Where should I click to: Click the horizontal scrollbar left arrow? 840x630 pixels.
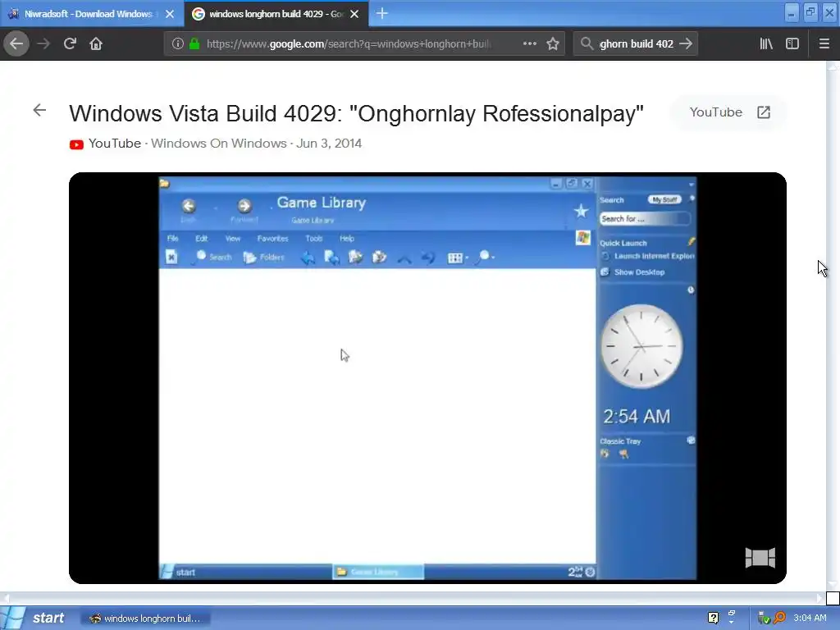tap(6, 597)
